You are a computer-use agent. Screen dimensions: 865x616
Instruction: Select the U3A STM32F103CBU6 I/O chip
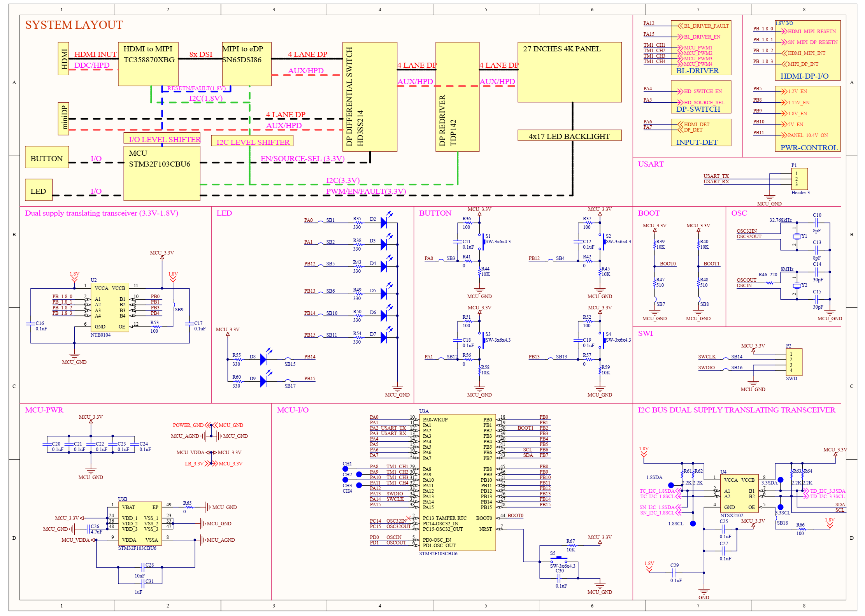[457, 482]
